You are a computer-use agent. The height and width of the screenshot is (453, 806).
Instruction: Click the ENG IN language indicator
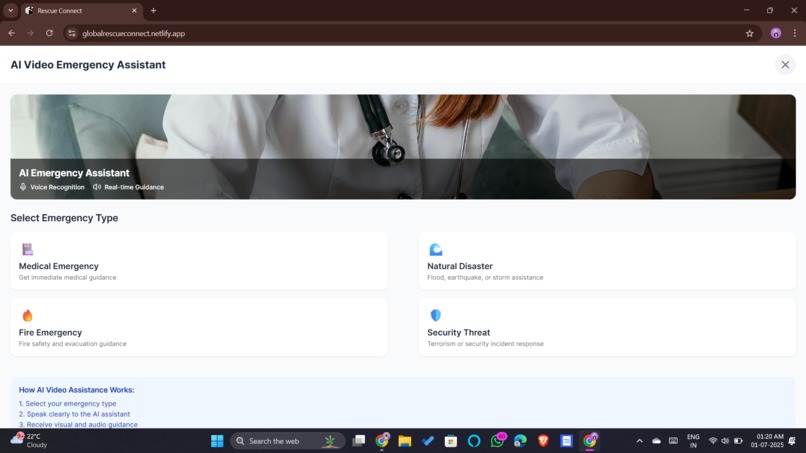[x=693, y=441]
